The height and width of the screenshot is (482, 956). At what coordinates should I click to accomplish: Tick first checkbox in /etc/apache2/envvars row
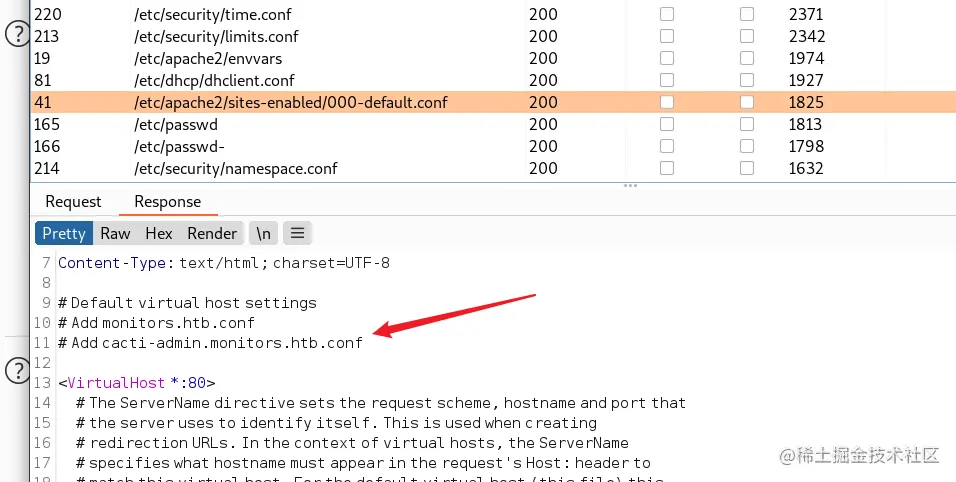667,58
